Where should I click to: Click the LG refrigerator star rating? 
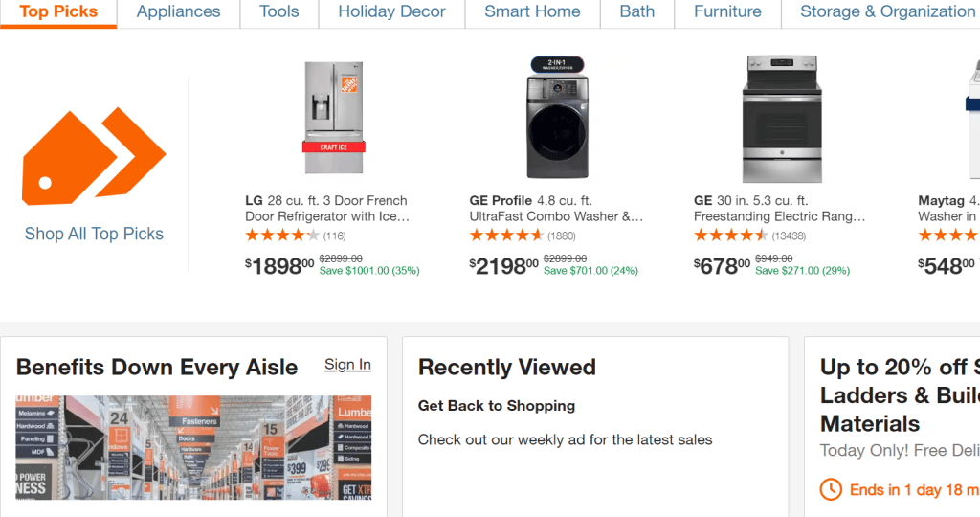[281, 236]
